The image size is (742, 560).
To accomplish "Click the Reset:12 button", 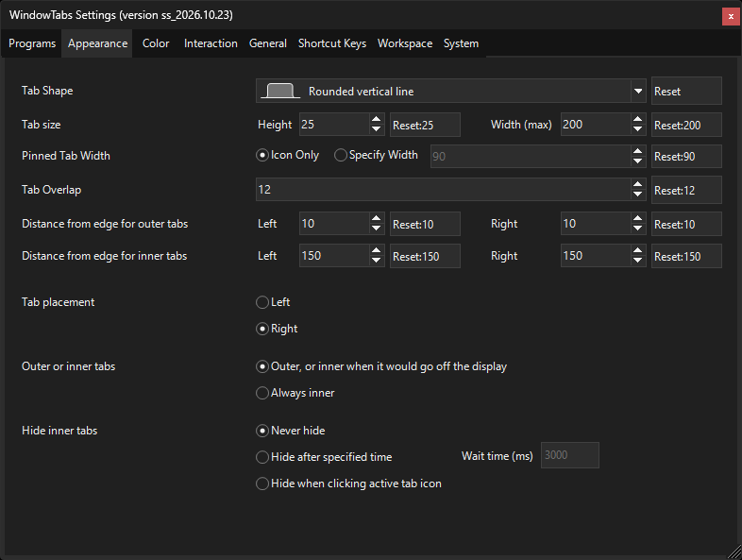I will pos(686,191).
